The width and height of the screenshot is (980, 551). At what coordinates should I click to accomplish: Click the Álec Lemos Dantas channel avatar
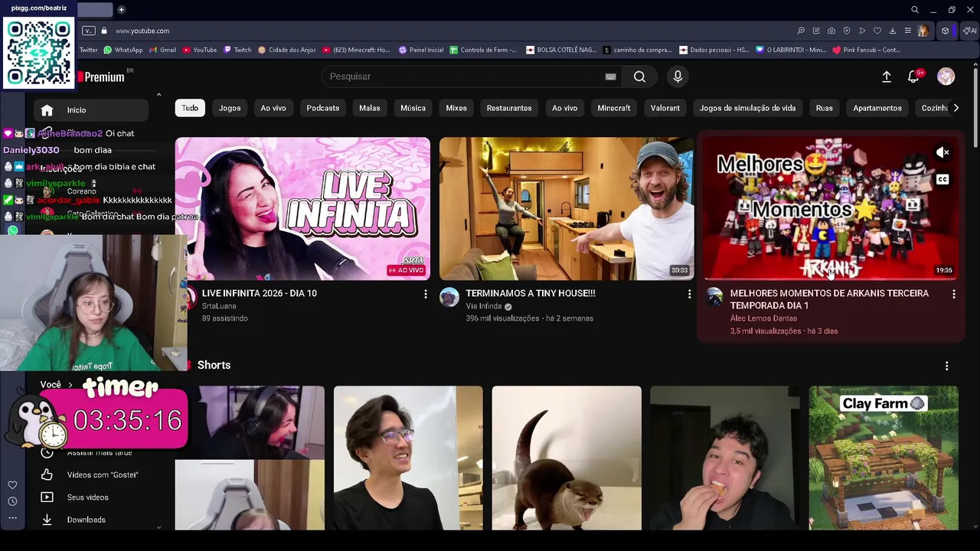pos(714,298)
